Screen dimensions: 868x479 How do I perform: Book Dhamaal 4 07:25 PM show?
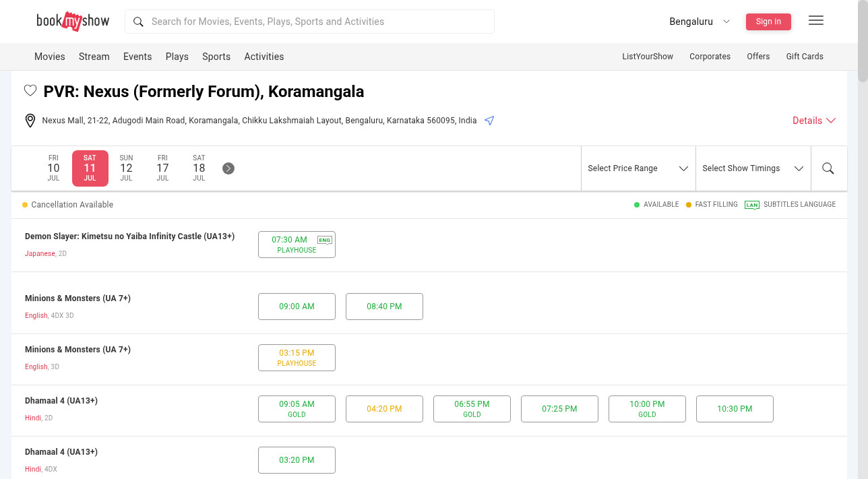559,409
